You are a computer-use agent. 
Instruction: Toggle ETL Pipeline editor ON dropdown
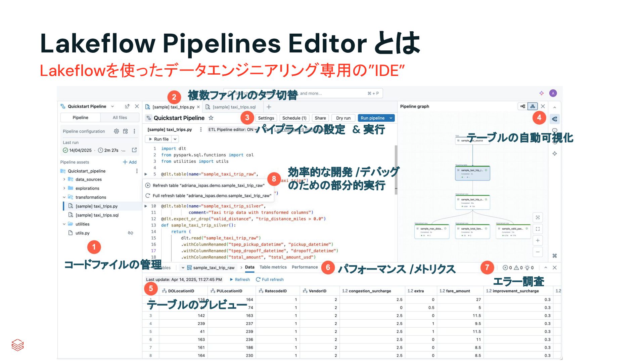point(232,129)
